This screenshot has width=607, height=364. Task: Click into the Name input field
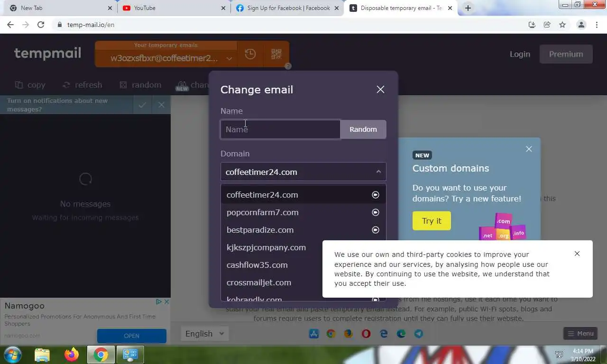pyautogui.click(x=280, y=129)
